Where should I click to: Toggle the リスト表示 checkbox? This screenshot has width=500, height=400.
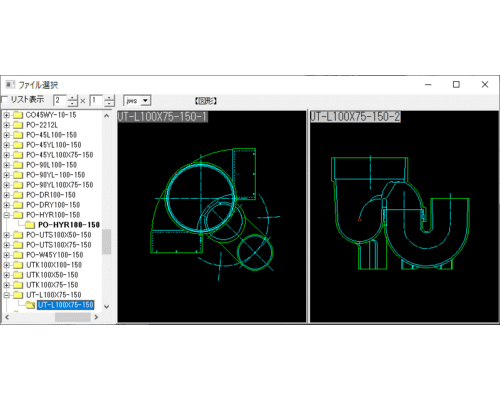tap(4, 100)
